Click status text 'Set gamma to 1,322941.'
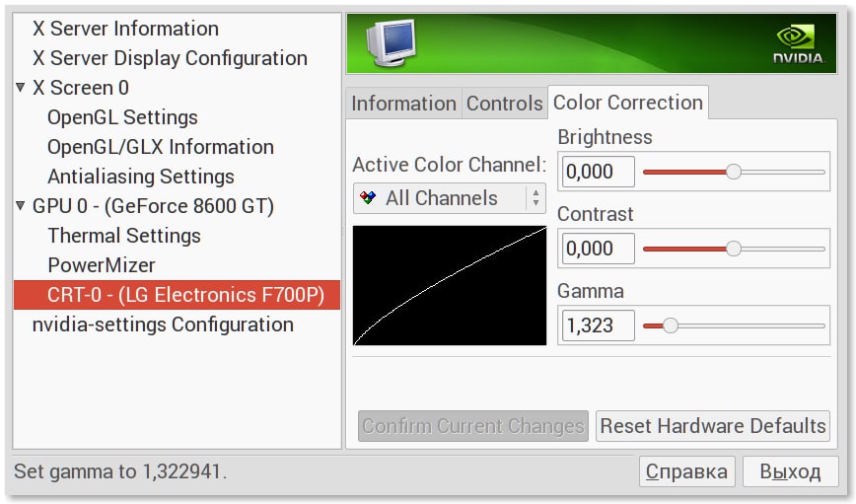Viewport: 856px width, 504px height. 120,471
